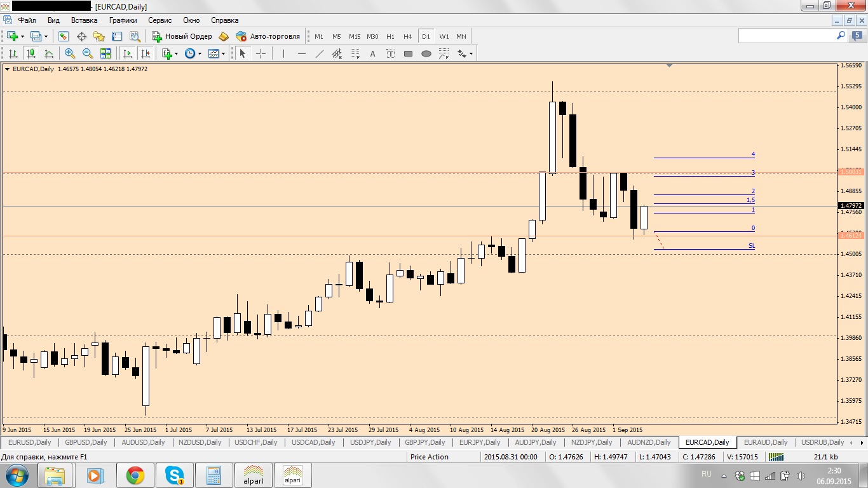Toggle chart auto scroll
Viewport: 868px width, 488px height.
click(x=128, y=54)
